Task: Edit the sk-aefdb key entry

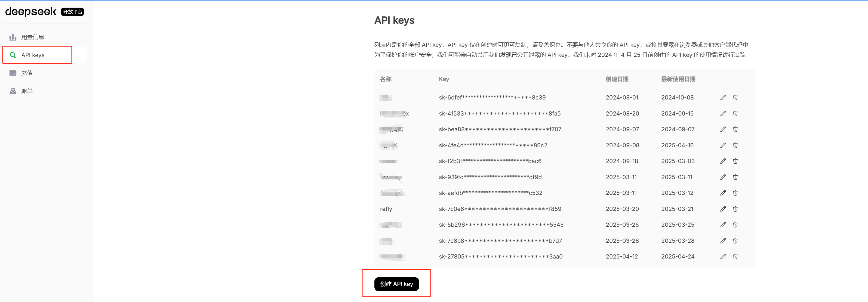Action: (723, 193)
